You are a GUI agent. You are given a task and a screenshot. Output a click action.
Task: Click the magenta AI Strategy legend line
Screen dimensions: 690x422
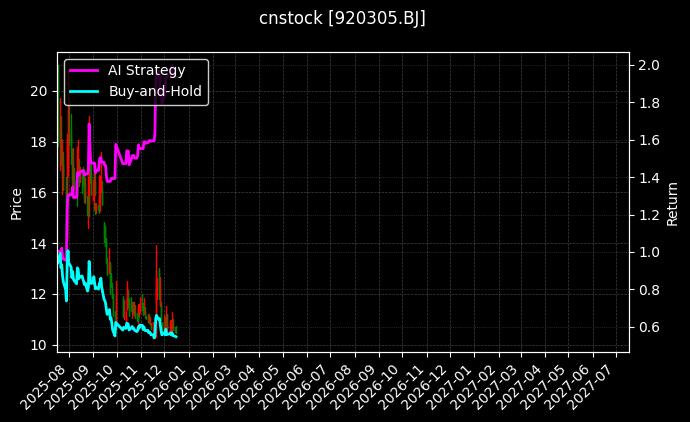(x=84, y=70)
